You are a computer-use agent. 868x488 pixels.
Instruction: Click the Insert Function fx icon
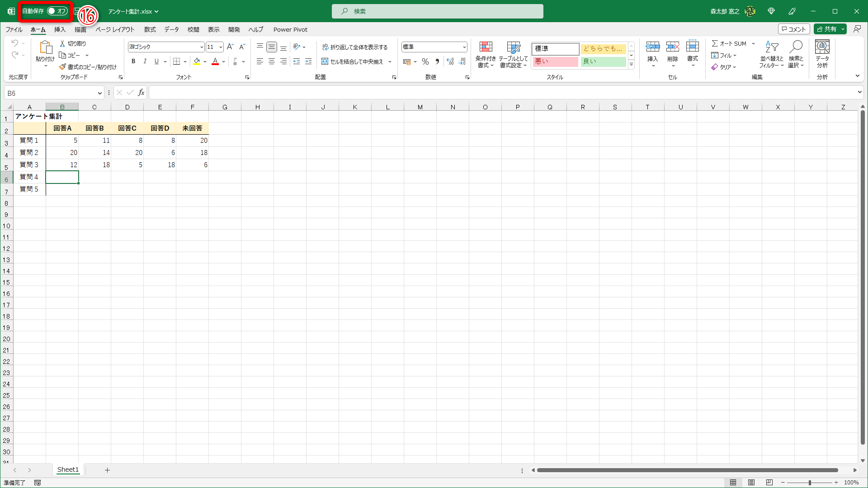pos(141,93)
